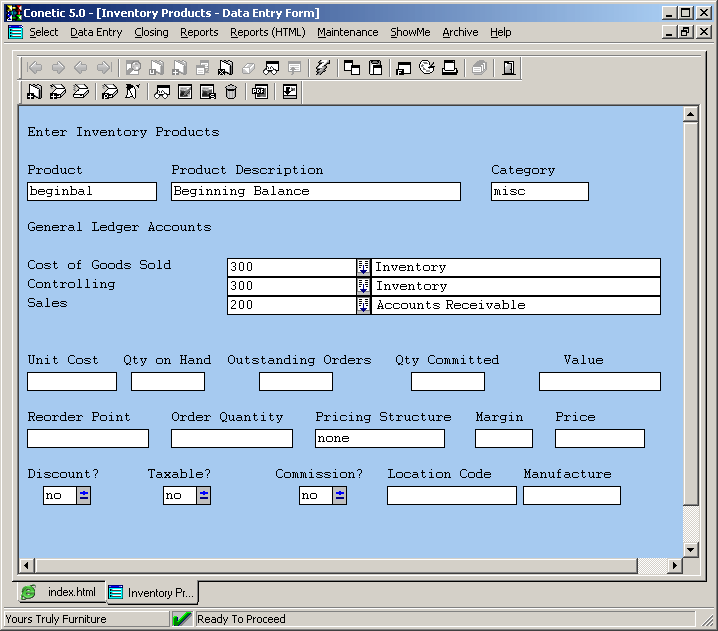Screen dimensions: 718x631
Task: Click the PDF export toolbar icon
Action: click(x=260, y=92)
